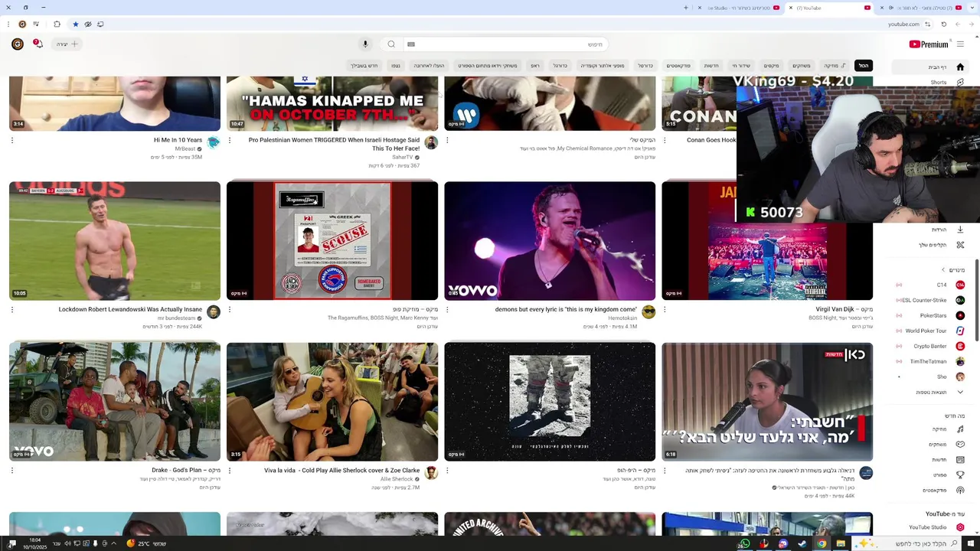Screen dimensions: 980x551
Task: Open MrBeast channel link
Action: [x=185, y=149]
